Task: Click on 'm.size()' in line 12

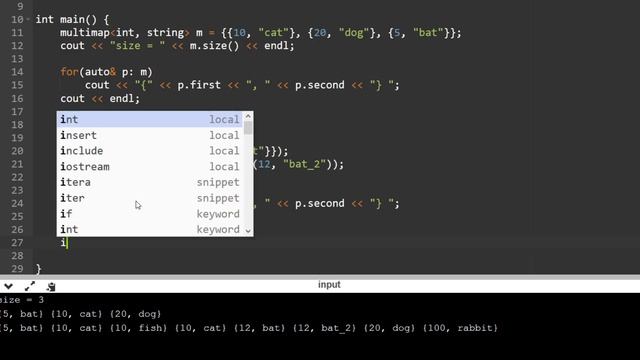Action: pyautogui.click(x=214, y=46)
